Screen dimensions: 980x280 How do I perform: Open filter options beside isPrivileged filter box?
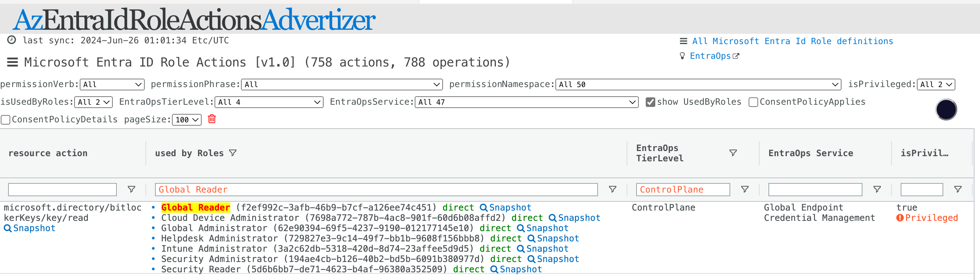pyautogui.click(x=958, y=190)
